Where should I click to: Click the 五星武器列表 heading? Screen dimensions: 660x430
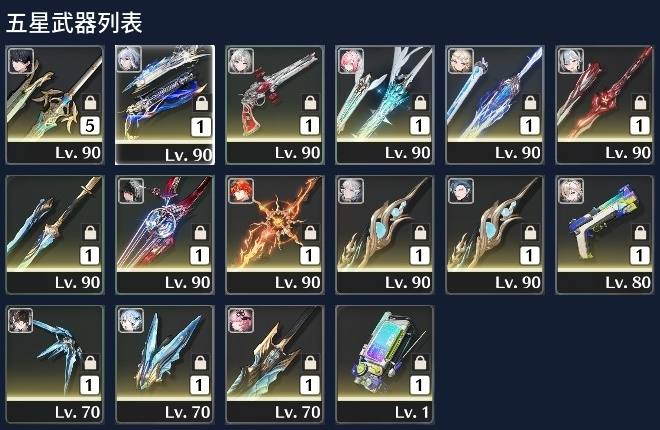pyautogui.click(x=74, y=22)
